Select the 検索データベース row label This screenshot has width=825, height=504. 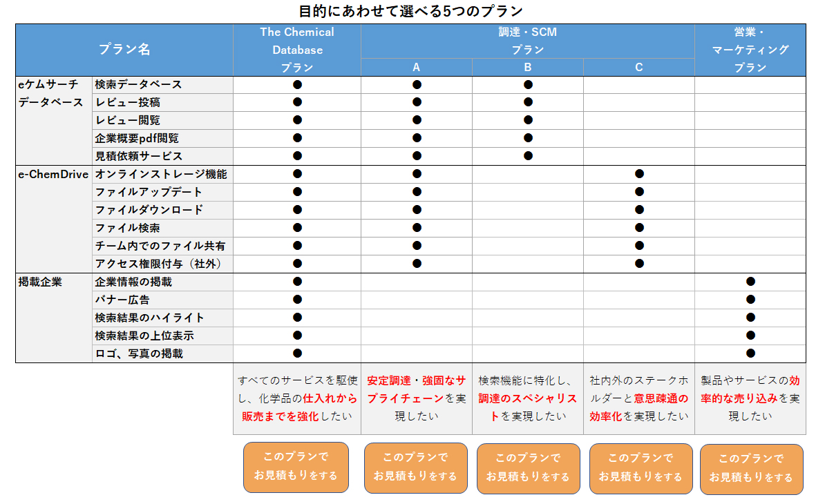138,85
